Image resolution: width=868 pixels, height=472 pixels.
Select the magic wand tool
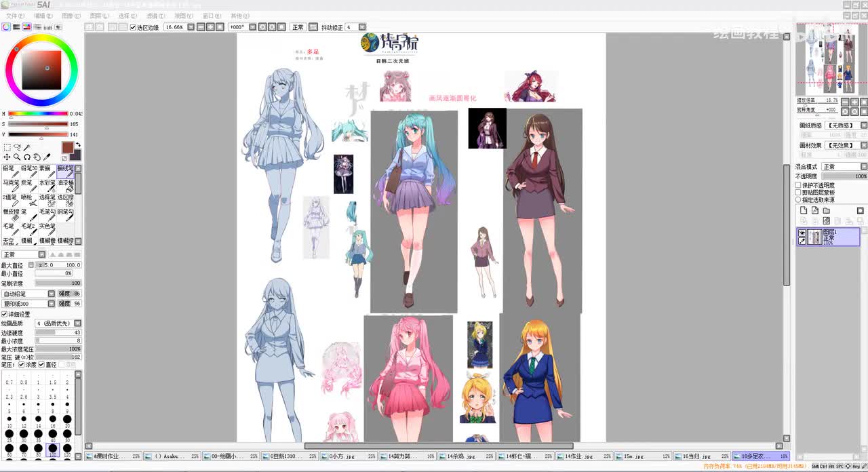tap(27, 147)
